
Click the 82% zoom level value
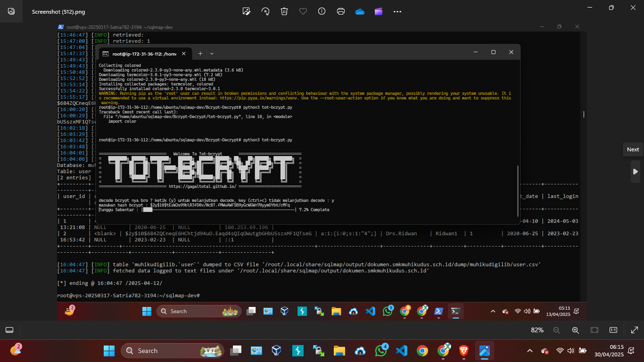pos(537,330)
